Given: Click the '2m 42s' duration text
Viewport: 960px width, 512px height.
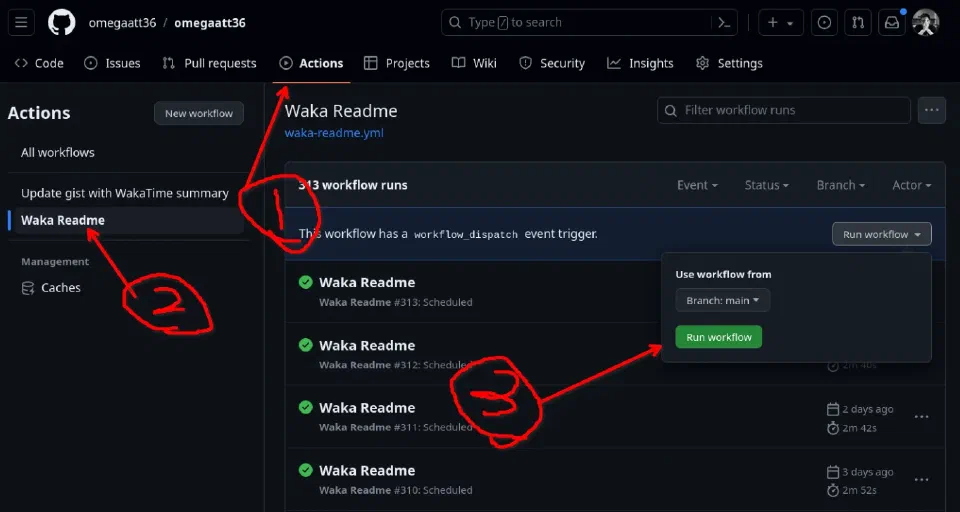Looking at the screenshot, I should tap(860, 428).
